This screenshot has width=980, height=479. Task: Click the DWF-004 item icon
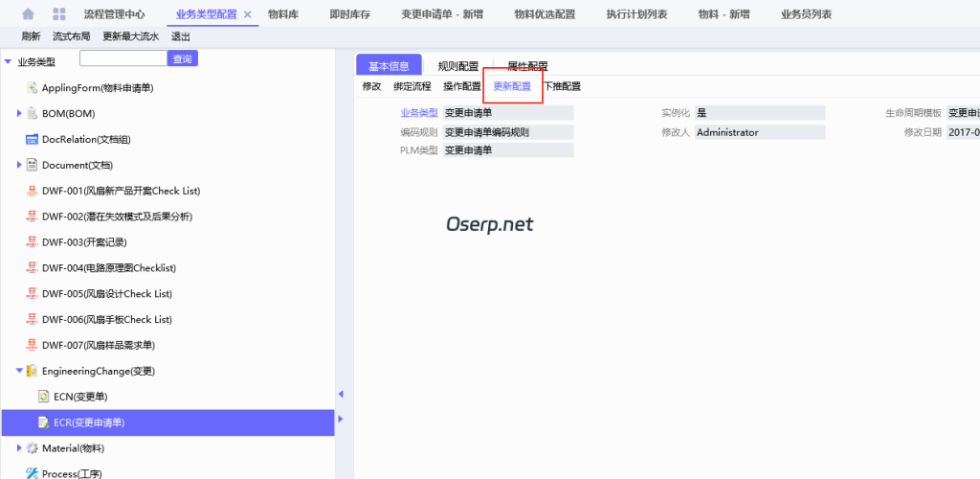click(32, 267)
